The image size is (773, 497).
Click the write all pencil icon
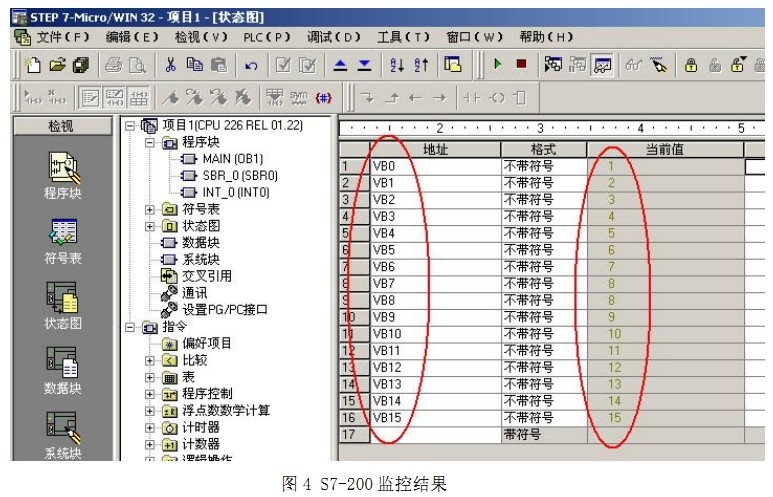[659, 65]
